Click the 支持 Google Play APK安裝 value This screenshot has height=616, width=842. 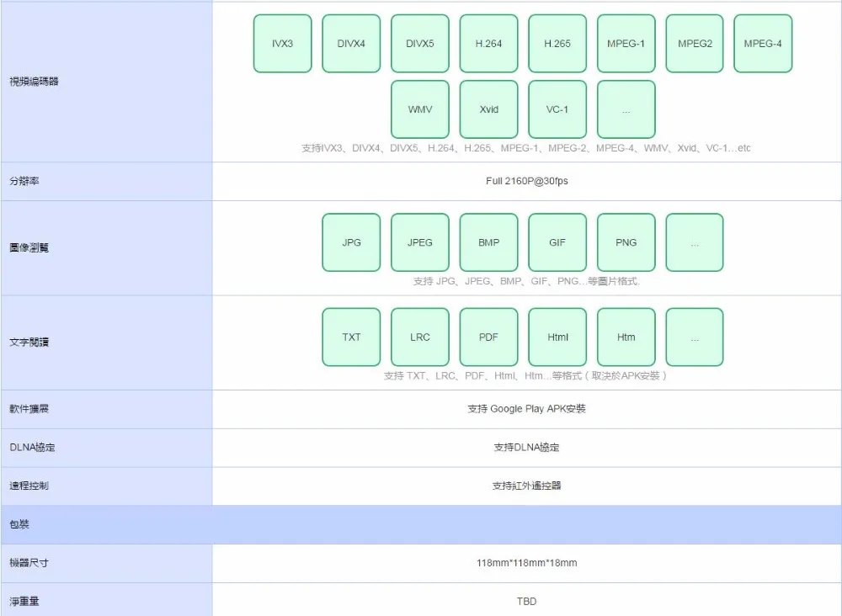pyautogui.click(x=527, y=409)
